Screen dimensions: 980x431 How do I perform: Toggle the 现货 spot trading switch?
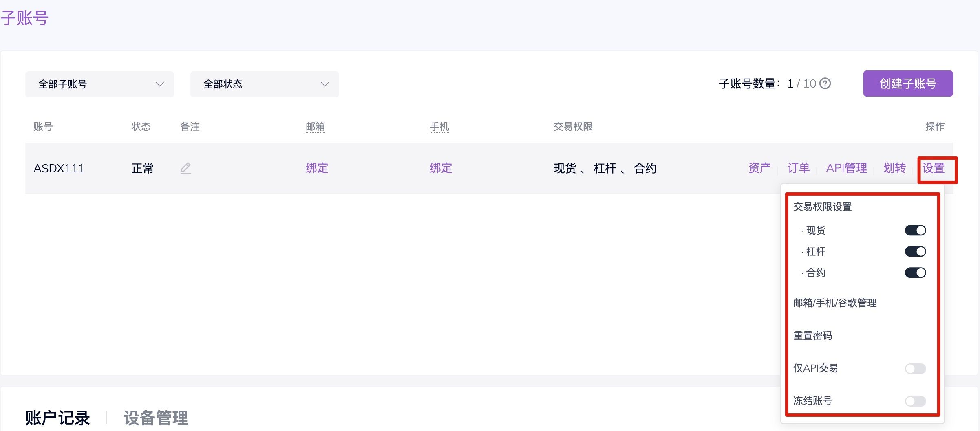(915, 231)
